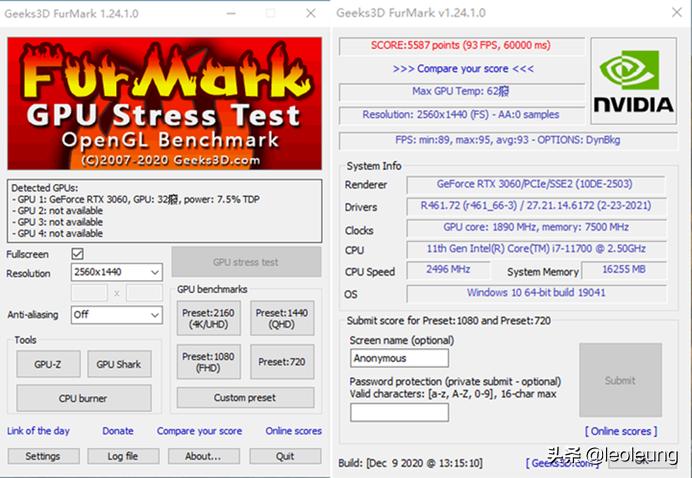This screenshot has width=692, height=478.
Task: Click the custom width input field
Action: 89,293
